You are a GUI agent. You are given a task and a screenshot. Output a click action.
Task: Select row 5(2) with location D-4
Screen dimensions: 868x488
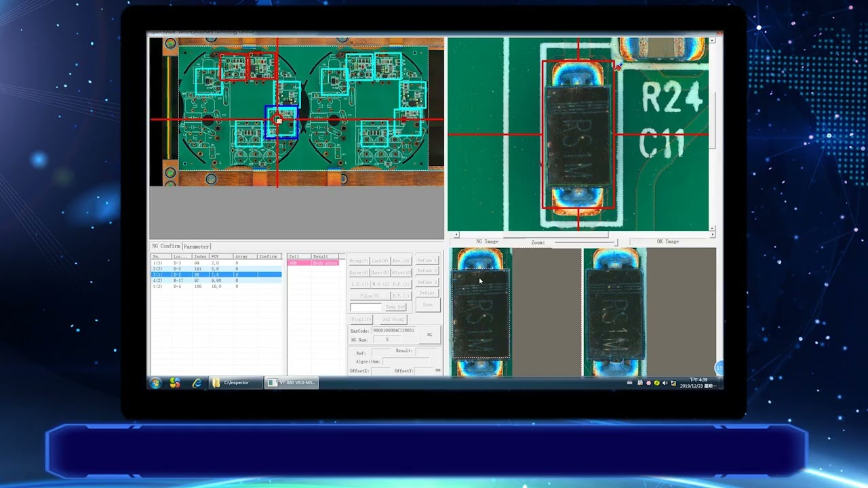pyautogui.click(x=216, y=286)
